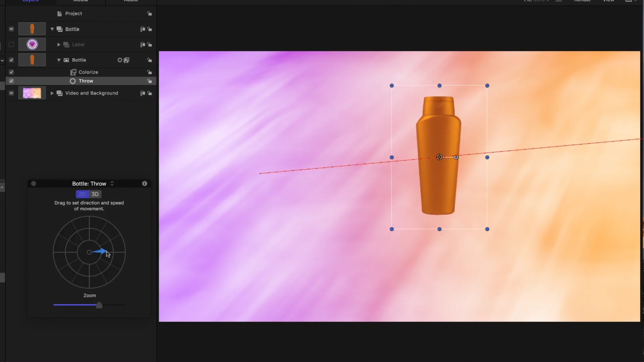Click the lock icon on Project row
644x362 pixels.
coord(149,14)
